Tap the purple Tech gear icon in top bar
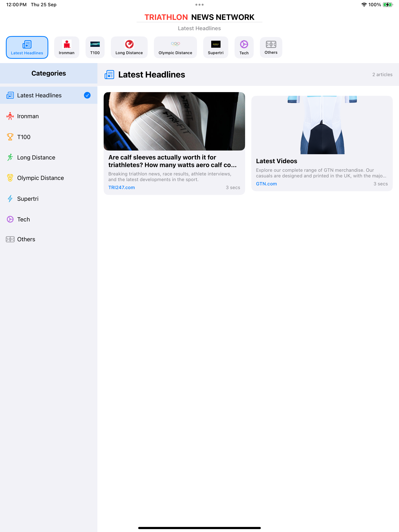The height and width of the screenshot is (532, 399). (x=244, y=44)
